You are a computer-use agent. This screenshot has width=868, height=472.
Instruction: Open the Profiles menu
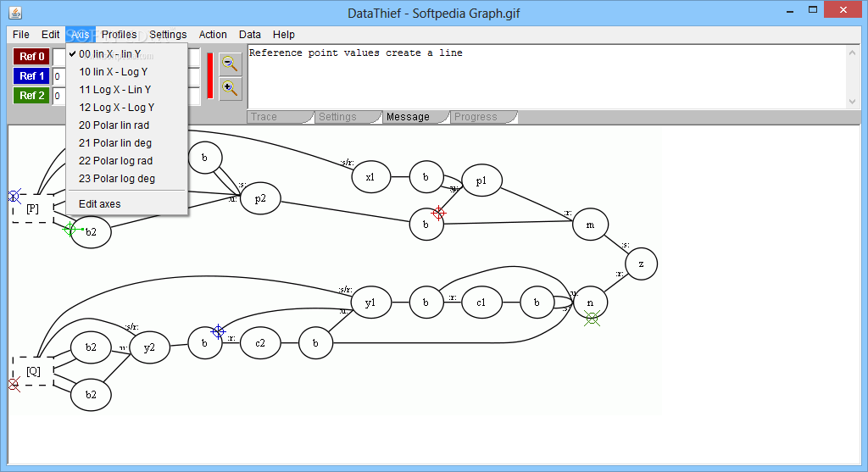119,34
